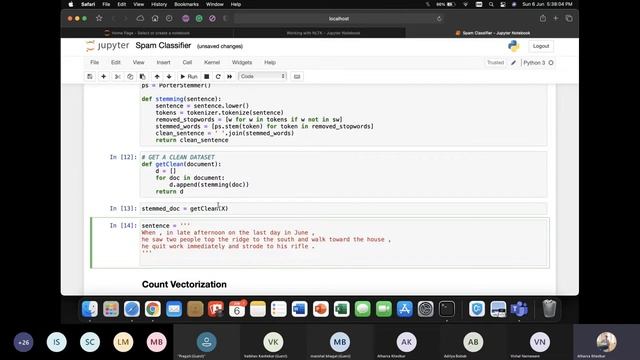Screen dimensions: 640x360
Task: Open the Bookmarks menu in menu bar
Action: point(186,4)
